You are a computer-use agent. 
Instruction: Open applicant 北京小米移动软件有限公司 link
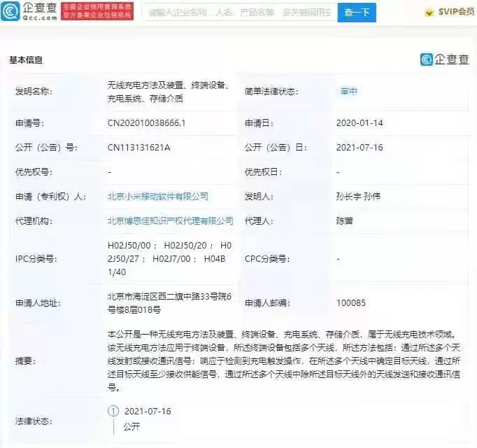(157, 197)
